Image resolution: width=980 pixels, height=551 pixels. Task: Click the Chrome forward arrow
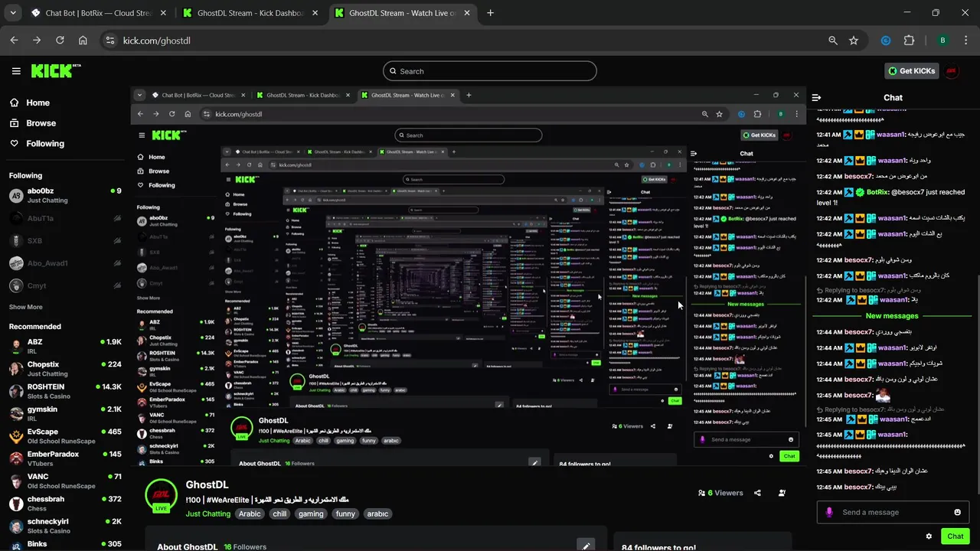[x=37, y=41]
